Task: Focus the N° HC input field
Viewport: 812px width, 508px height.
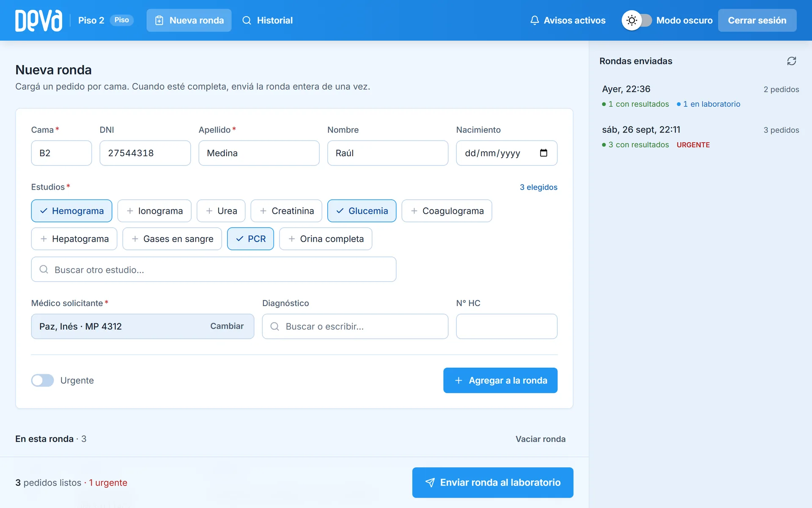Action: [x=507, y=326]
